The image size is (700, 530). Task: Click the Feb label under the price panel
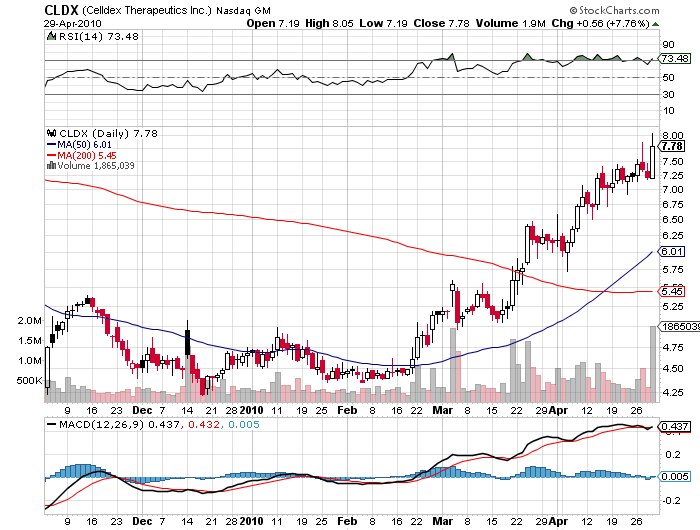pyautogui.click(x=347, y=410)
